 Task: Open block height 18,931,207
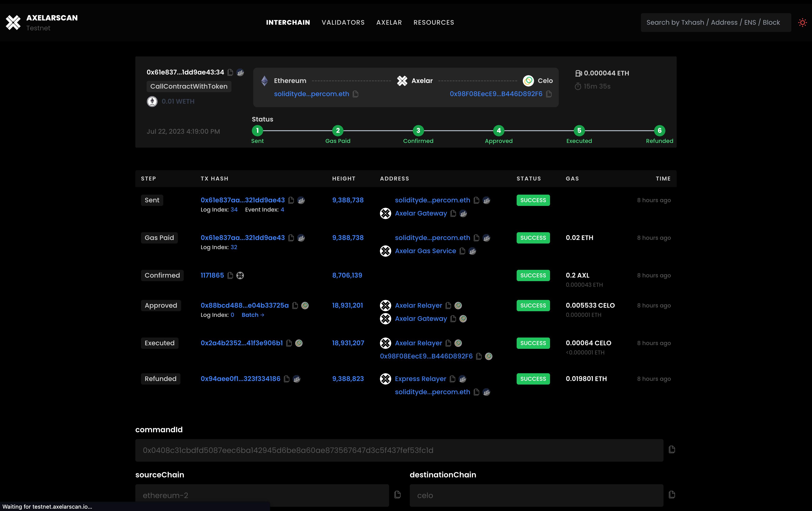(348, 343)
